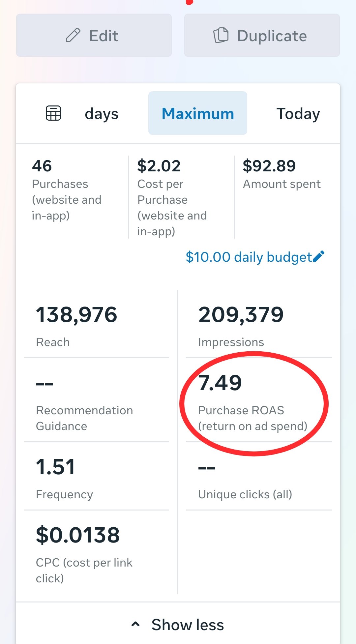Image resolution: width=356 pixels, height=644 pixels.
Task: Open the calendar table icon
Action: [53, 113]
